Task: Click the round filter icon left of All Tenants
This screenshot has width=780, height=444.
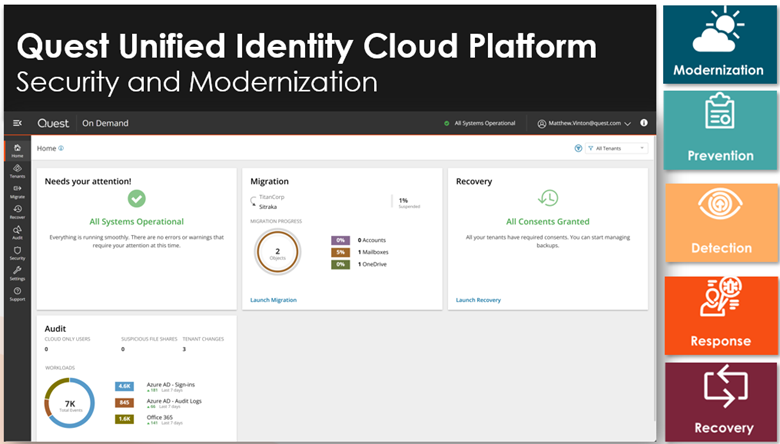Action: (x=578, y=148)
